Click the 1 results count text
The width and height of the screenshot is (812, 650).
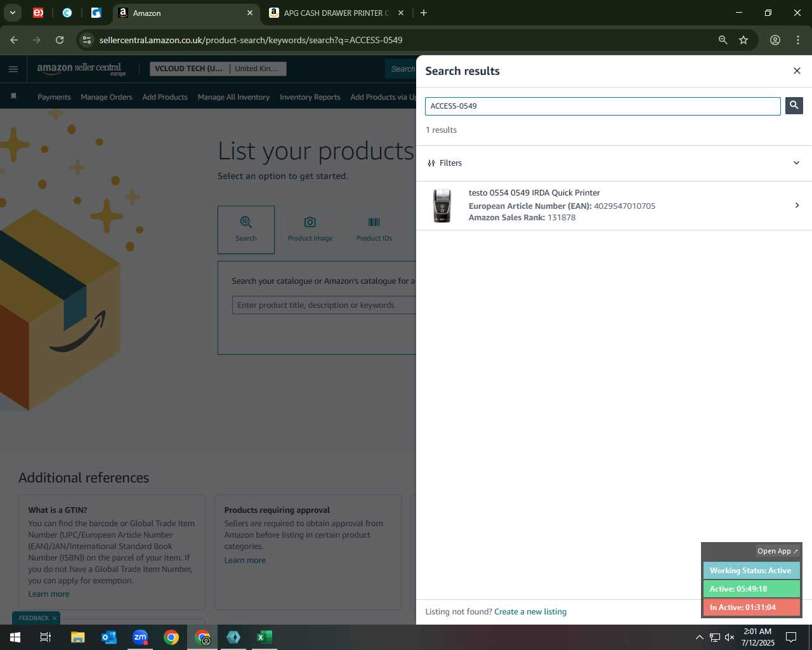(441, 130)
